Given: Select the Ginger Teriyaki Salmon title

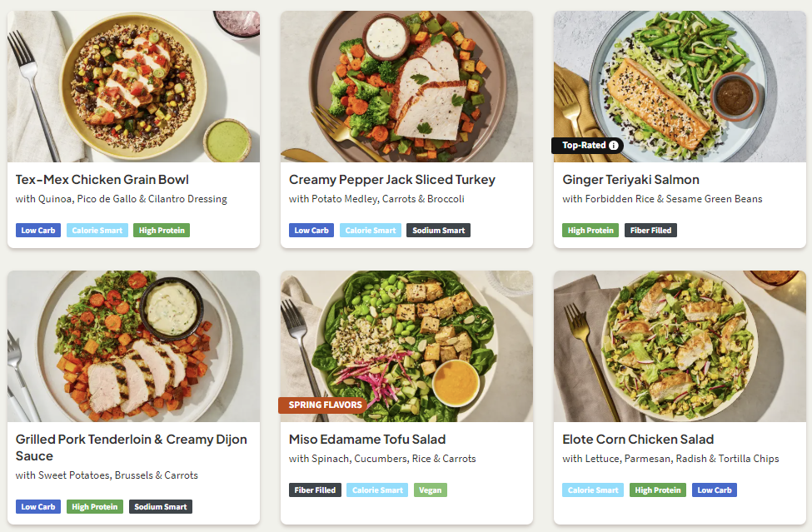Looking at the screenshot, I should tap(630, 180).
